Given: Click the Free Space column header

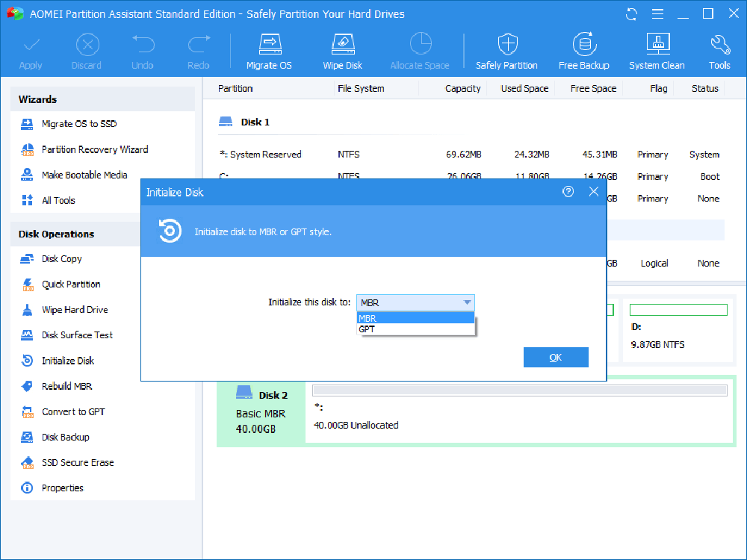Looking at the screenshot, I should click(x=593, y=89).
